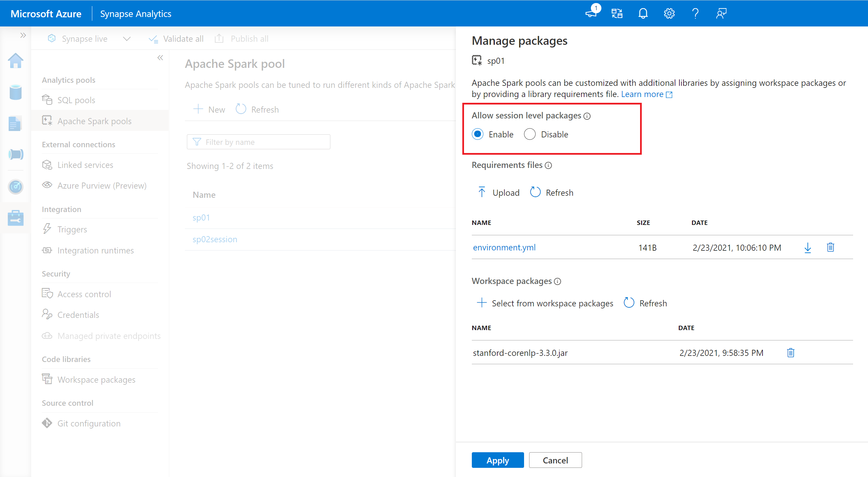Go to Apache Spark pools
This screenshot has width=868, height=477.
tap(100, 121)
